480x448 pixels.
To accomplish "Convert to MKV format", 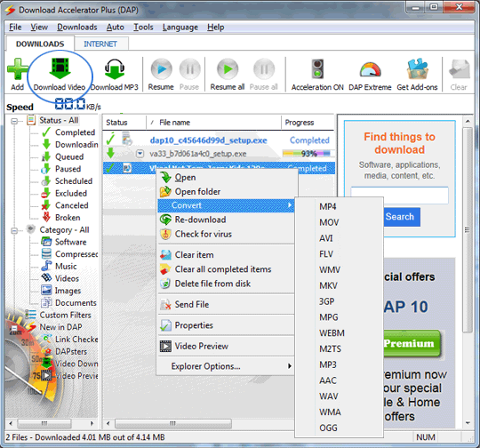I will [328, 285].
